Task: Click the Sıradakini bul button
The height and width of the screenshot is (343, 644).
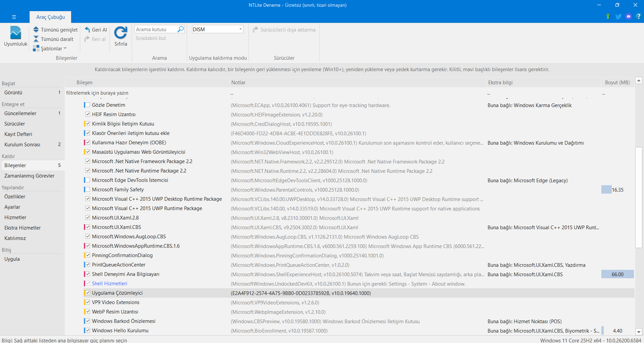Action: point(150,38)
